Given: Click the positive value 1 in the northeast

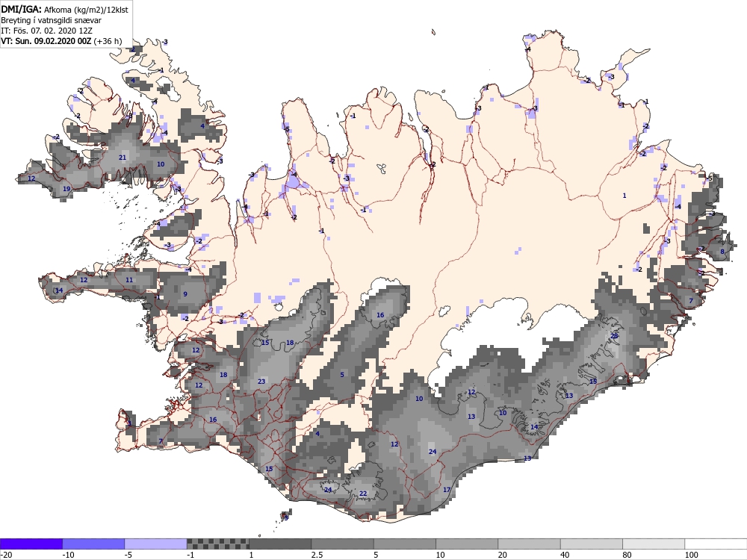Looking at the screenshot, I should coord(624,196).
